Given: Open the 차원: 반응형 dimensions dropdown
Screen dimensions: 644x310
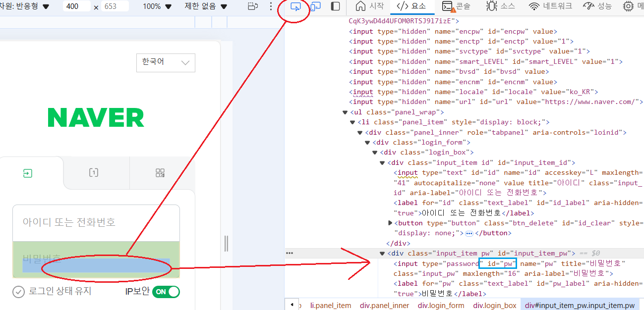Looking at the screenshot, I should 25,6.
